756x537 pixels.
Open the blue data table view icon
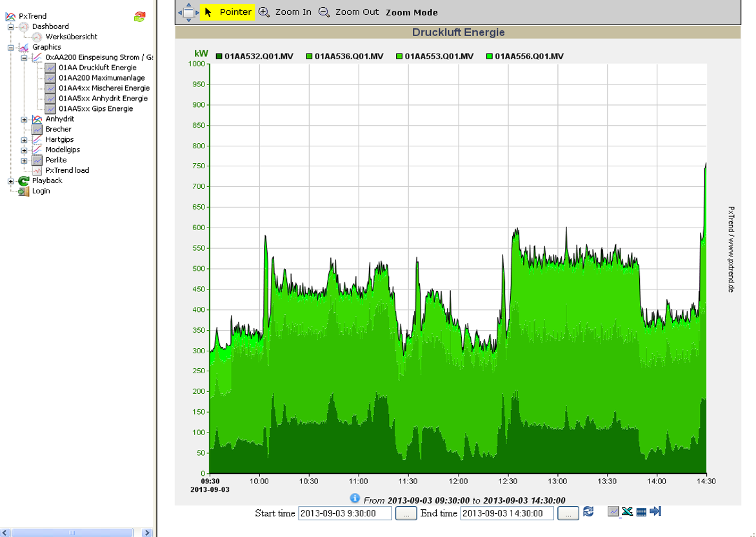[641, 512]
